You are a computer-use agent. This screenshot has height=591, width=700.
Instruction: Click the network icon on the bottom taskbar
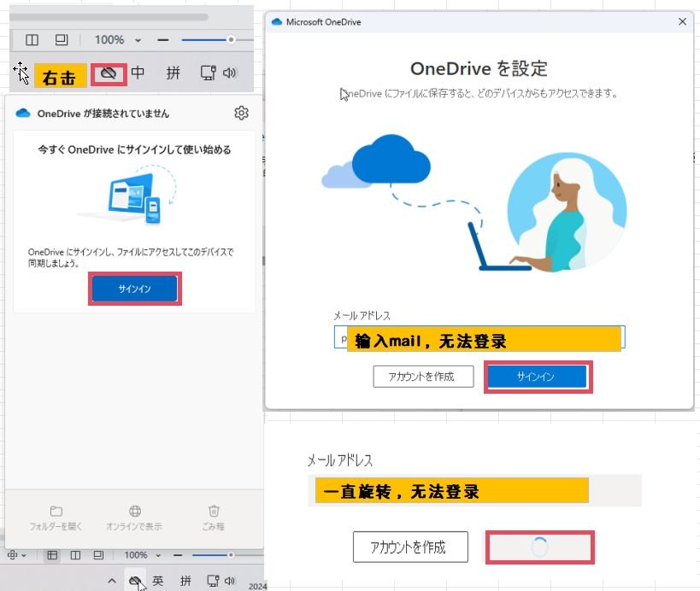213,580
